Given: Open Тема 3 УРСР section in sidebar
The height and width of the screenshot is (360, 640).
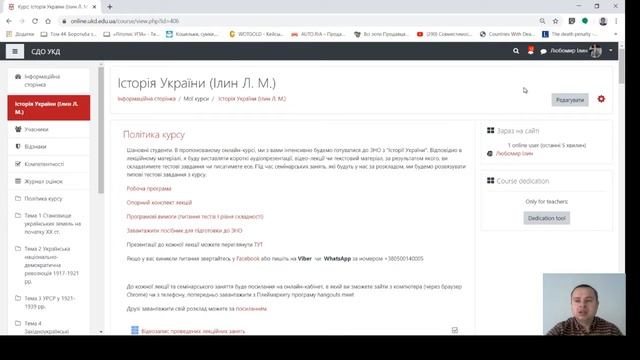Looking at the screenshot, I should [x=49, y=302].
